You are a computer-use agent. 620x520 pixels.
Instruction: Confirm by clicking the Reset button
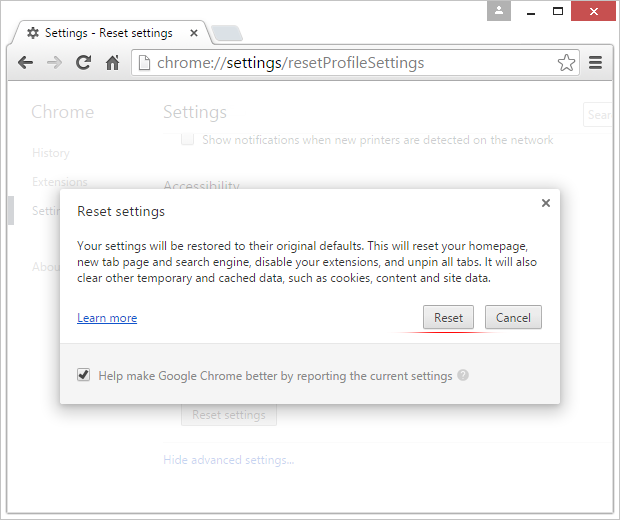pos(448,317)
